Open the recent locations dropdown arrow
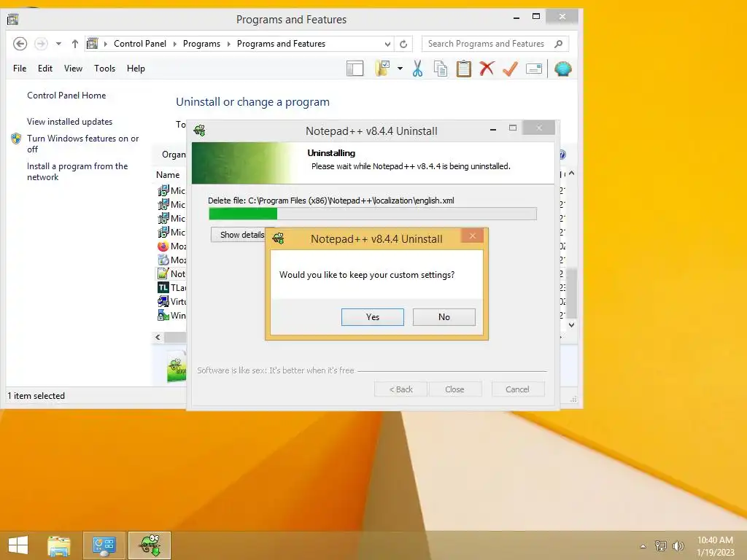The width and height of the screenshot is (747, 560). (x=58, y=44)
